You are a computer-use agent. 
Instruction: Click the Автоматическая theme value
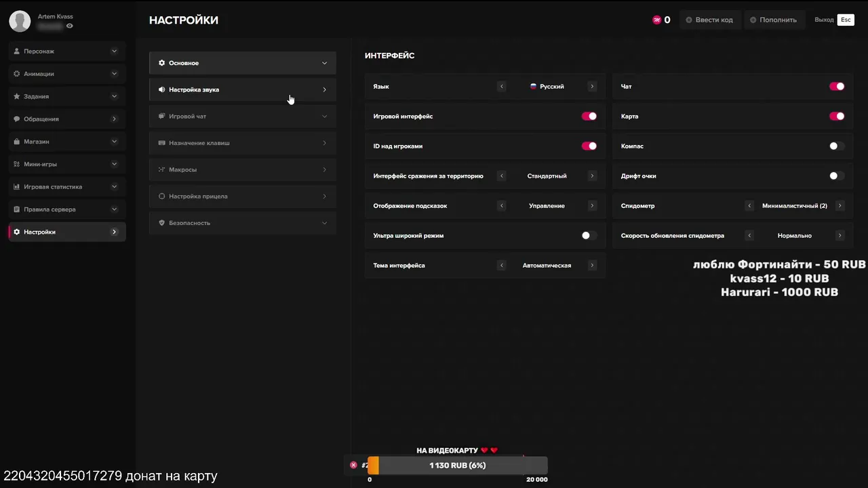pos(547,266)
